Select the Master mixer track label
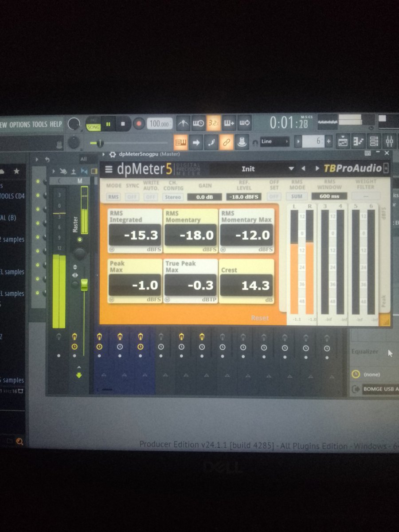399x532 pixels. pyautogui.click(x=75, y=224)
